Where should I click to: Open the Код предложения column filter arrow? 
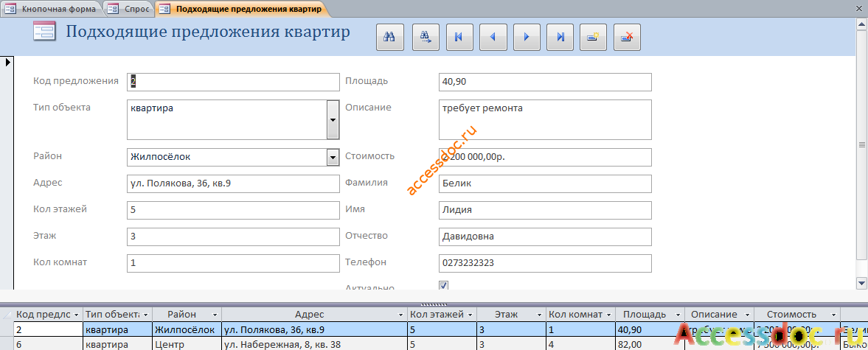[77, 315]
